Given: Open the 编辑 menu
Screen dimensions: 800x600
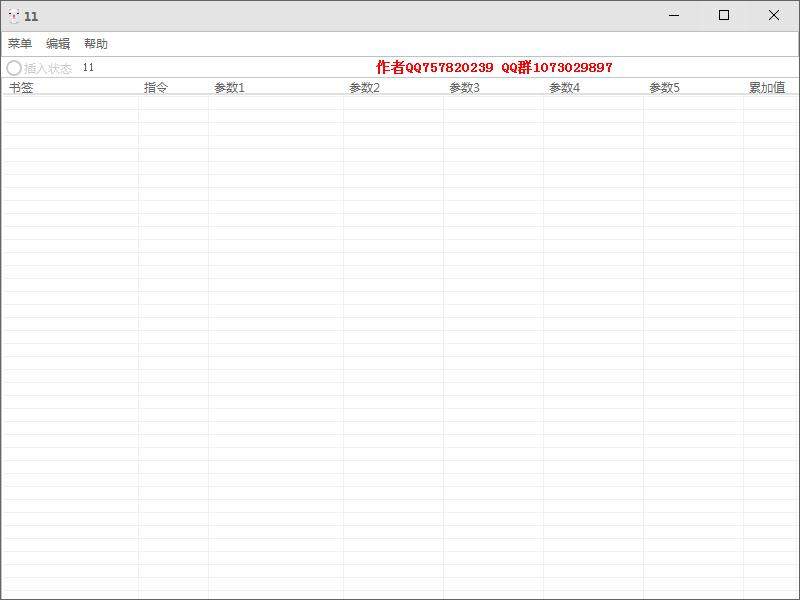Looking at the screenshot, I should [58, 44].
